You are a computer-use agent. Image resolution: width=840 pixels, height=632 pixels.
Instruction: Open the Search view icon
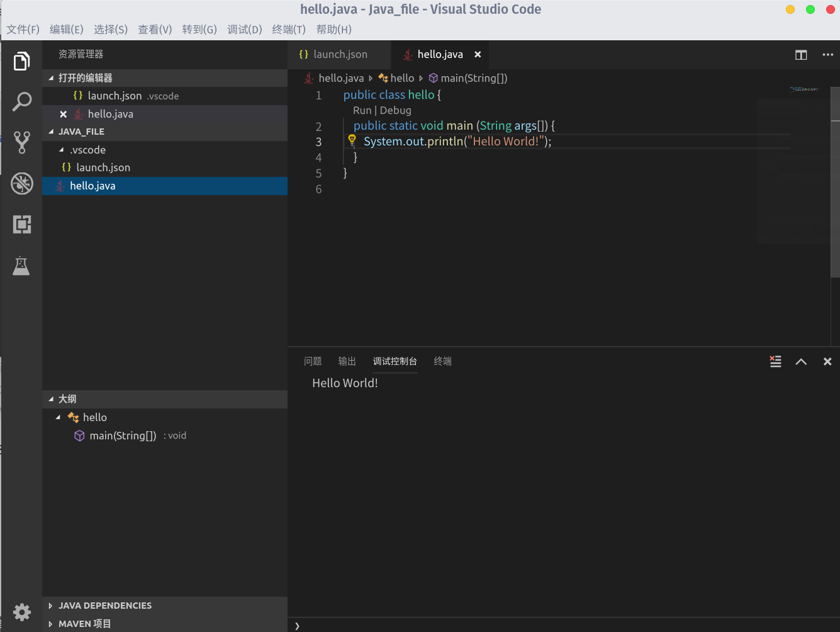[x=21, y=102]
